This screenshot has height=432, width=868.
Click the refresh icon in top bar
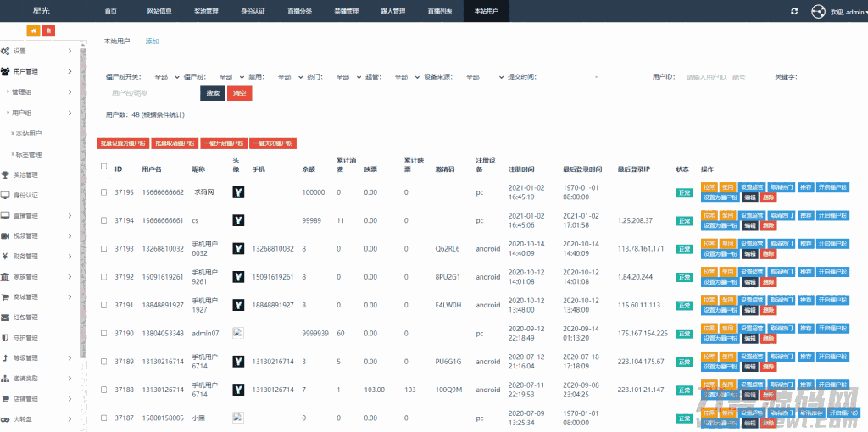click(x=793, y=11)
